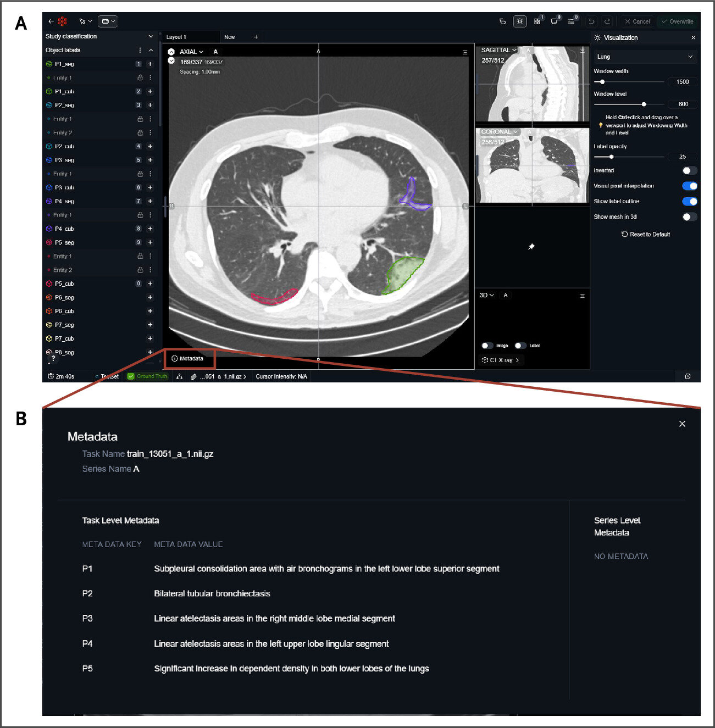Open the comments speech bubble icon

(555, 21)
